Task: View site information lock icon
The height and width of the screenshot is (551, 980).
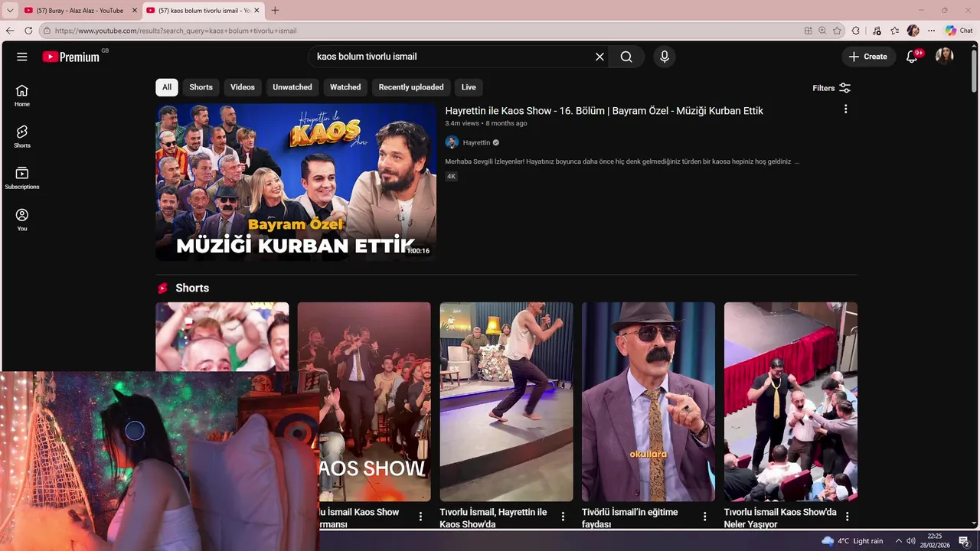Action: [x=47, y=31]
